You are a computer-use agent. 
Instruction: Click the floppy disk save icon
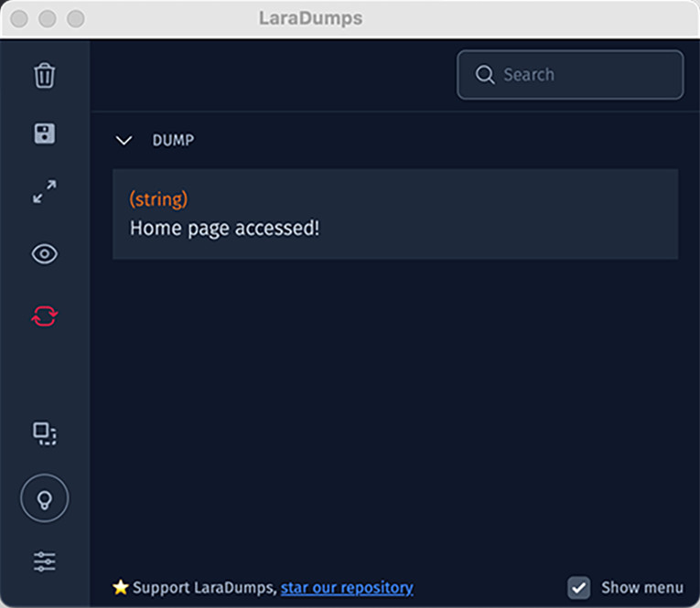coord(45,133)
